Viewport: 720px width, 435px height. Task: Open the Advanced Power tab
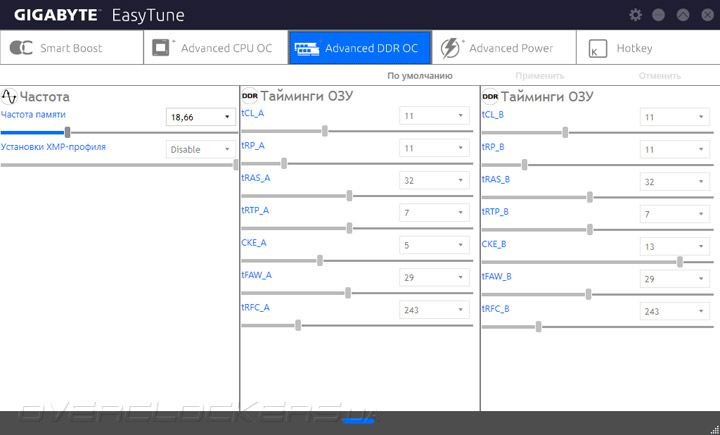(x=504, y=48)
